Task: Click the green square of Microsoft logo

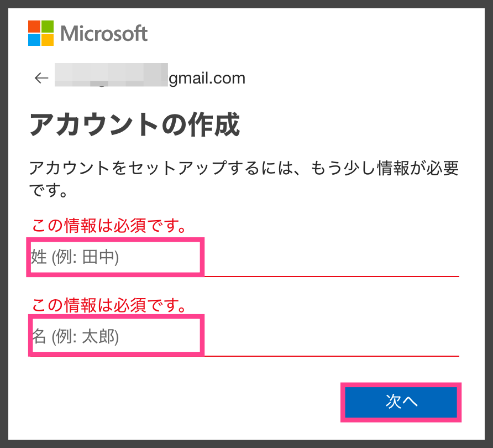Action: 48,27
